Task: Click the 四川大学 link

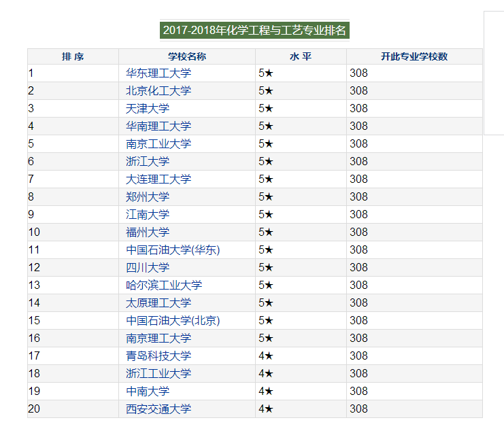Action: [148, 267]
